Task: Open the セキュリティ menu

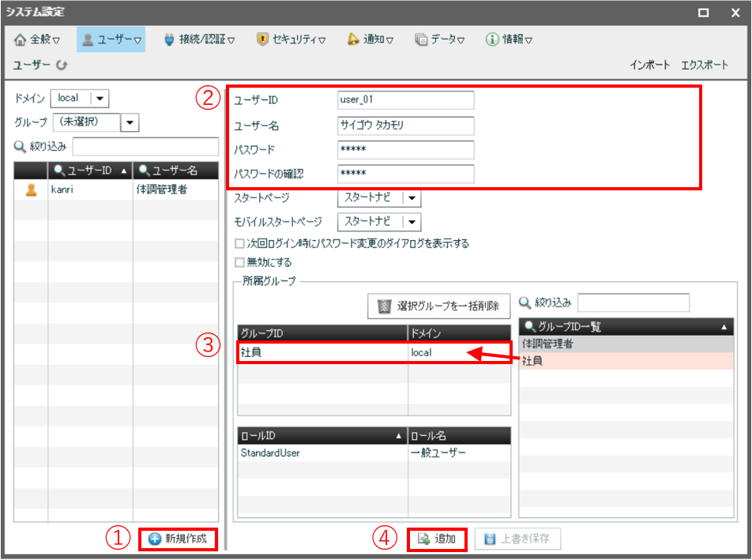Action: tap(291, 39)
